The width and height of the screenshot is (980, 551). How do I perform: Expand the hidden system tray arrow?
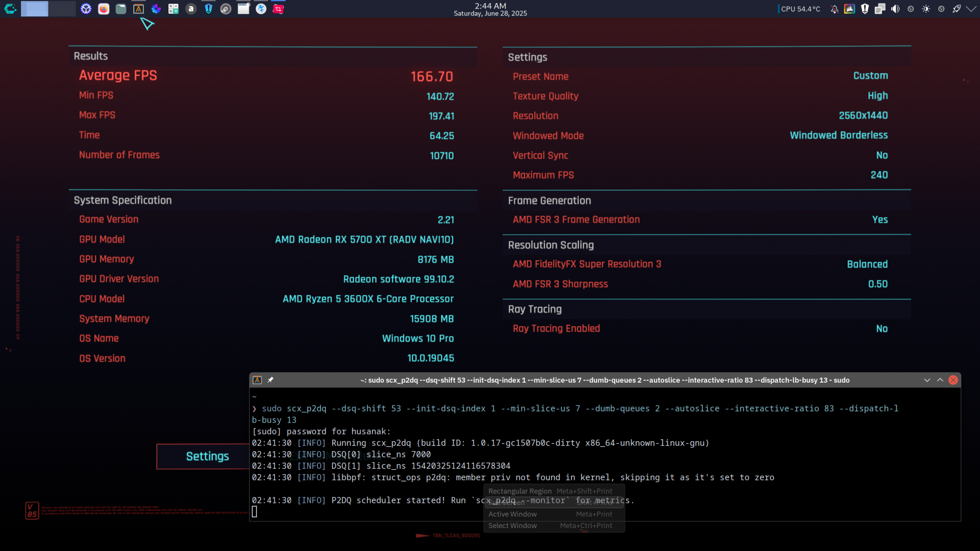point(971,9)
